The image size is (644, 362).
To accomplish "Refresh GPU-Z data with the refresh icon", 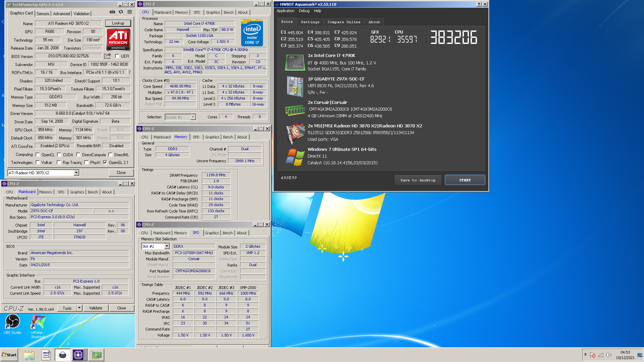I will [121, 12].
